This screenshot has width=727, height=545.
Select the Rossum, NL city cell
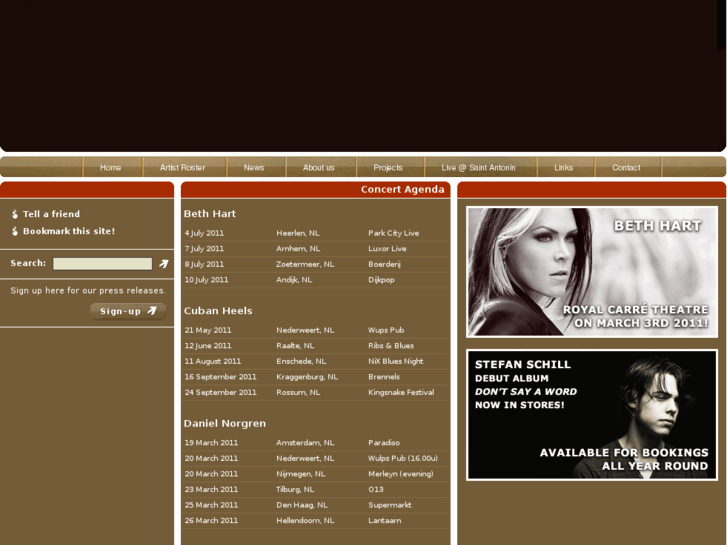(x=298, y=392)
